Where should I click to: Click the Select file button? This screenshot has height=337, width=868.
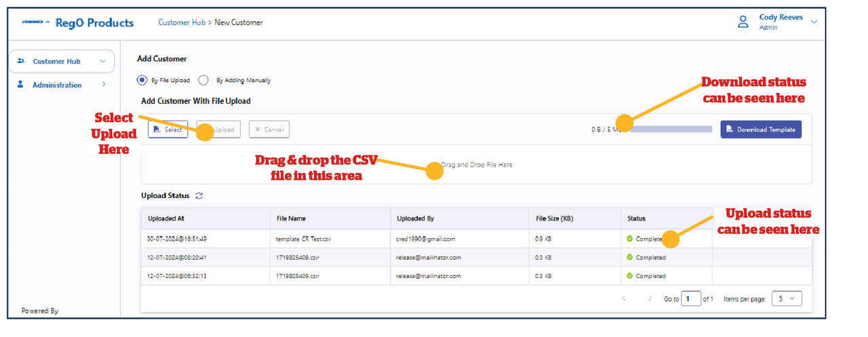[167, 130]
